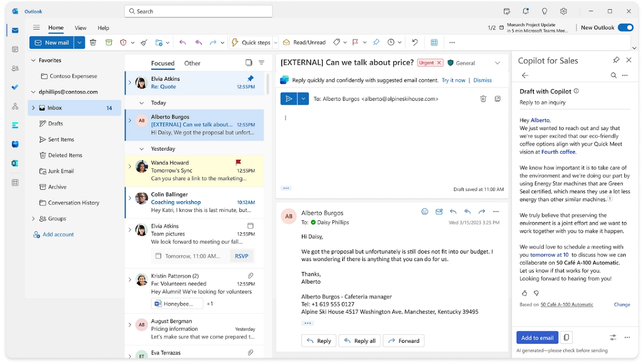Open the Calendar from the left app rail
The width and height of the screenshot is (644, 363).
click(15, 49)
